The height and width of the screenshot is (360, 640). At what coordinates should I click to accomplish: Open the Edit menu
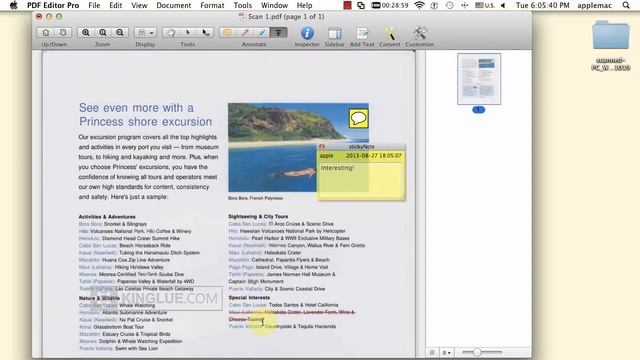coord(116,5)
